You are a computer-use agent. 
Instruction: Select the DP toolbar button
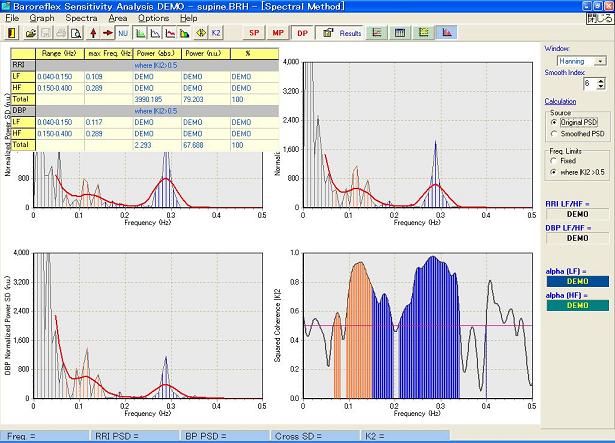302,33
